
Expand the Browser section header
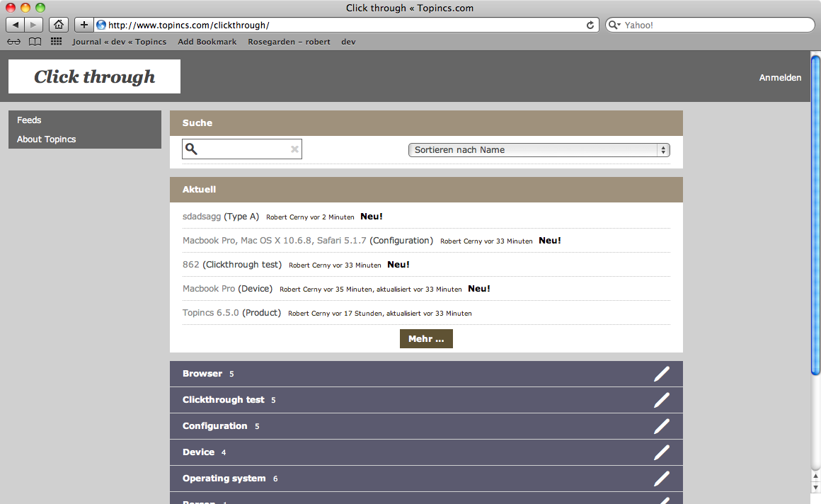pyautogui.click(x=202, y=374)
